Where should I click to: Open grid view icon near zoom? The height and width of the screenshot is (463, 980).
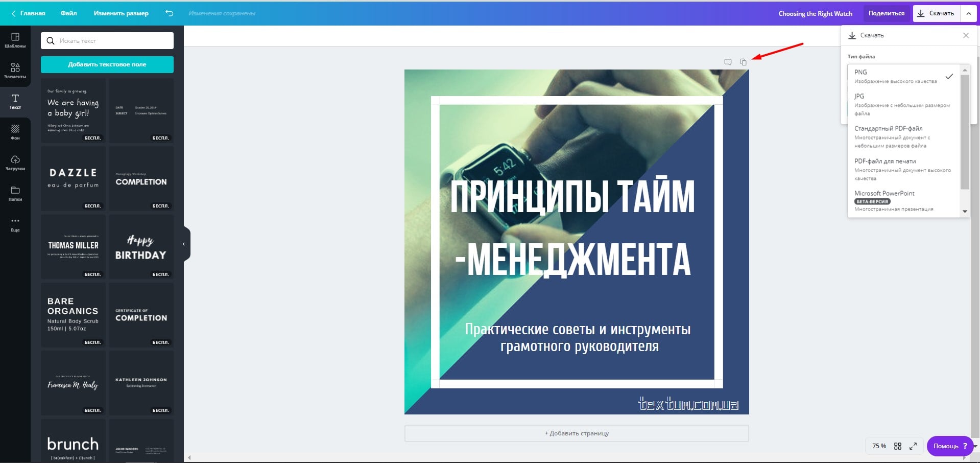[898, 446]
